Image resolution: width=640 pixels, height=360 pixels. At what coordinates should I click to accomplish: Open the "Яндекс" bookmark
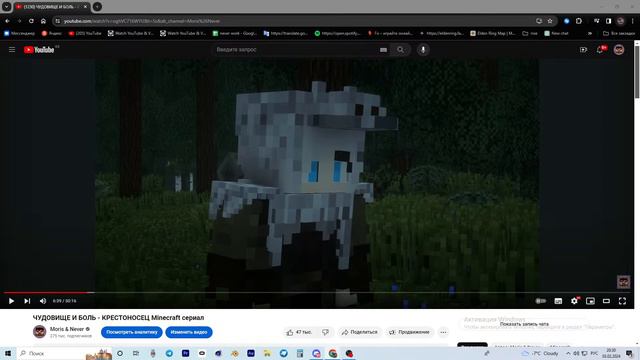51,33
